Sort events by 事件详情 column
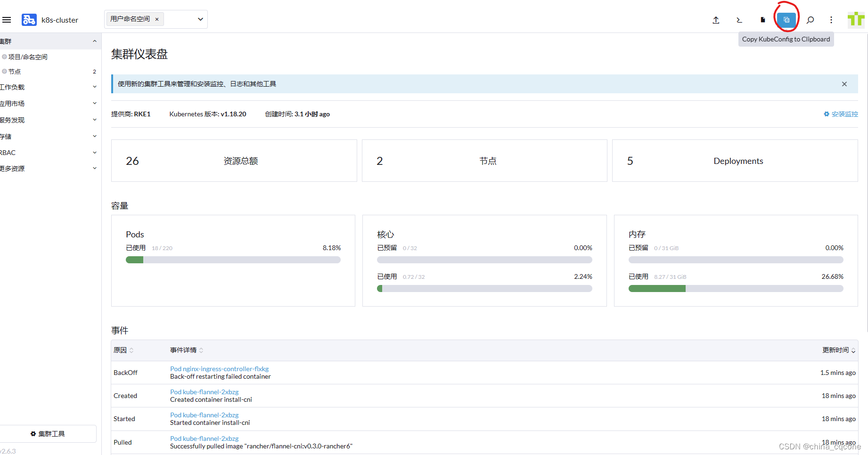The image size is (868, 455). tap(187, 350)
